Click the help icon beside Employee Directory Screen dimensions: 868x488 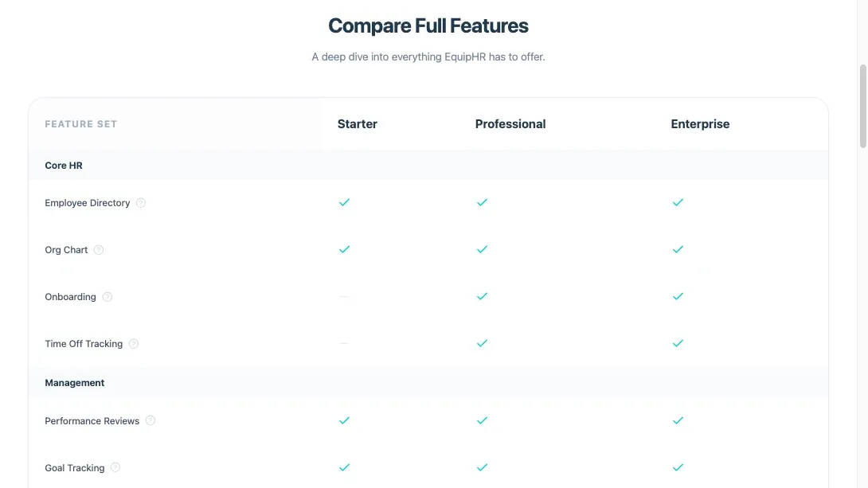tap(141, 203)
